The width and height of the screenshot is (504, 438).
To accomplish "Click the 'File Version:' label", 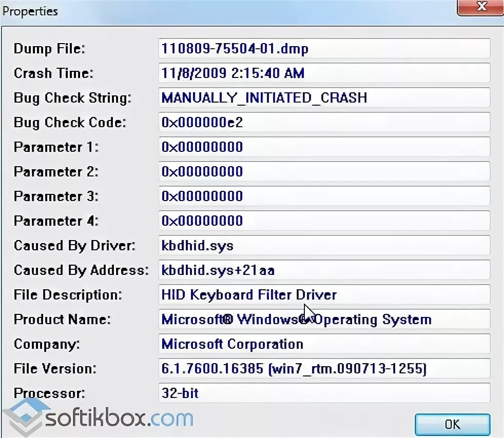I will [55, 369].
